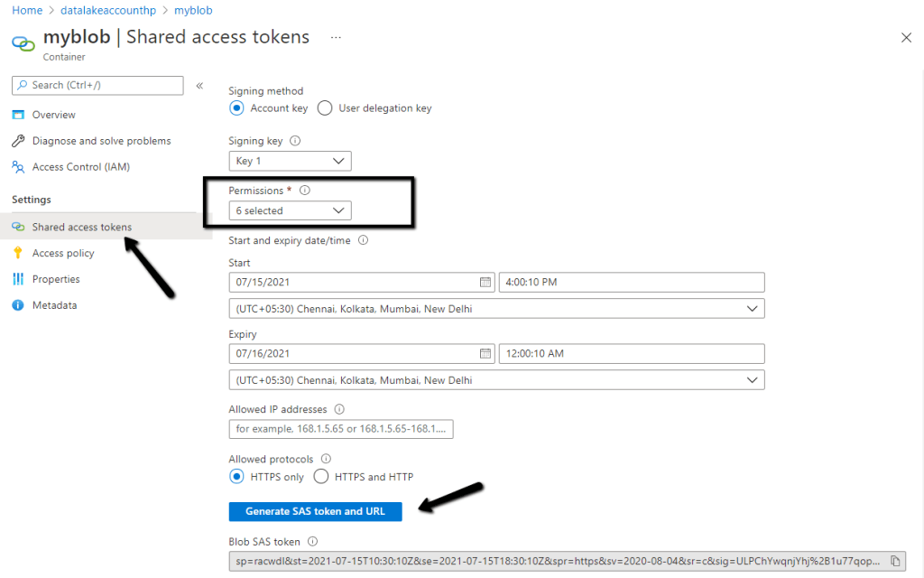Copy the Blob SAS token
The width and height of the screenshot is (924, 578).
[x=894, y=561]
